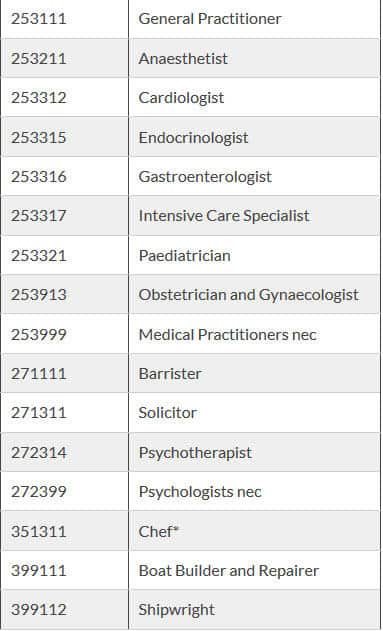
Task: Select Intensive Care Specialist occupation
Action: pos(224,216)
